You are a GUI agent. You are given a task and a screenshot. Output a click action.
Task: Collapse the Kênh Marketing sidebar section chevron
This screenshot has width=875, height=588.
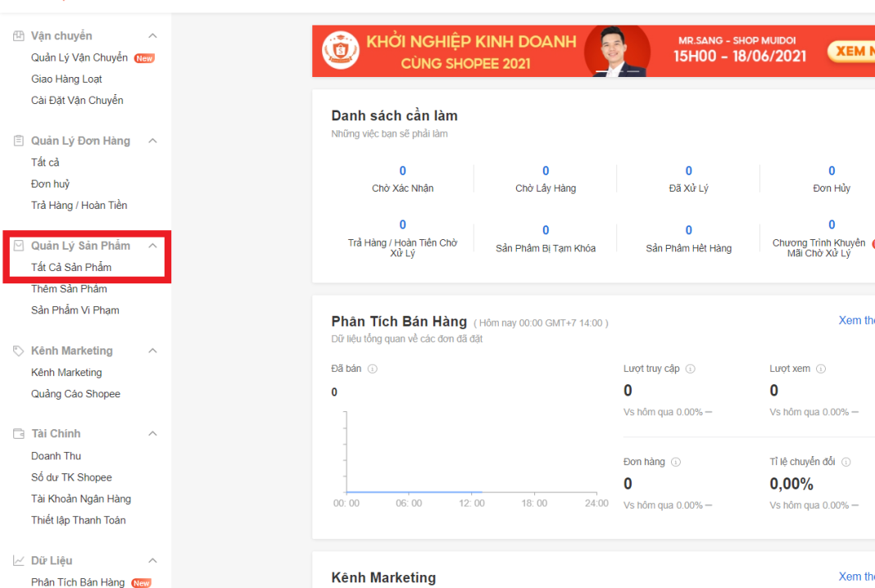point(152,351)
